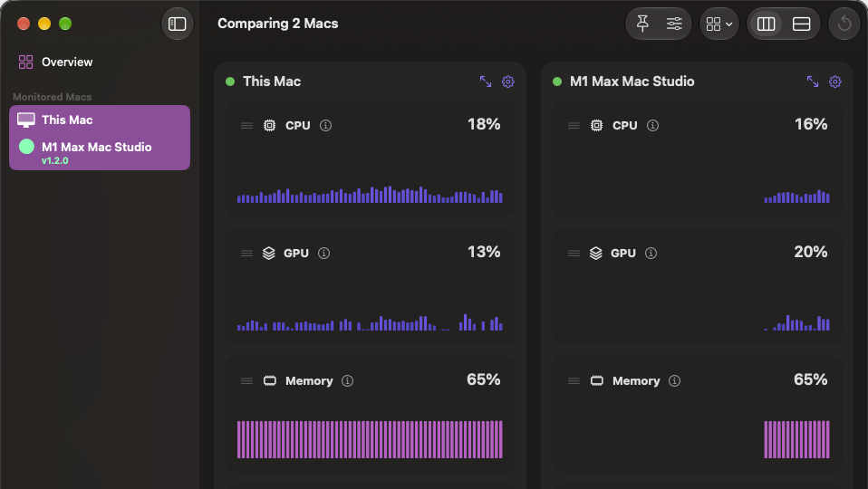Open settings gear for This Mac
868x489 pixels.
(507, 81)
